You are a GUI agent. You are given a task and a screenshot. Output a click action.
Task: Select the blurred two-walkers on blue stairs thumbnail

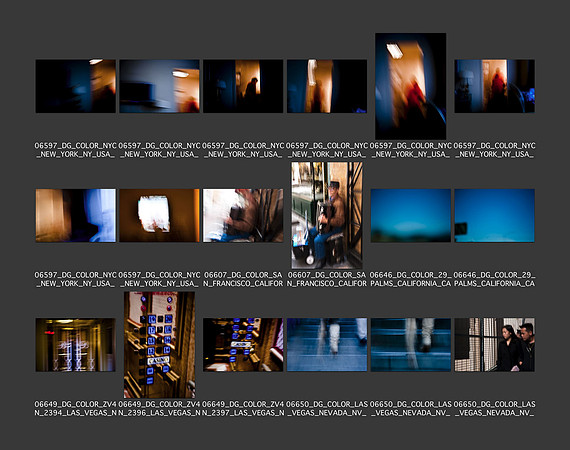(327, 345)
